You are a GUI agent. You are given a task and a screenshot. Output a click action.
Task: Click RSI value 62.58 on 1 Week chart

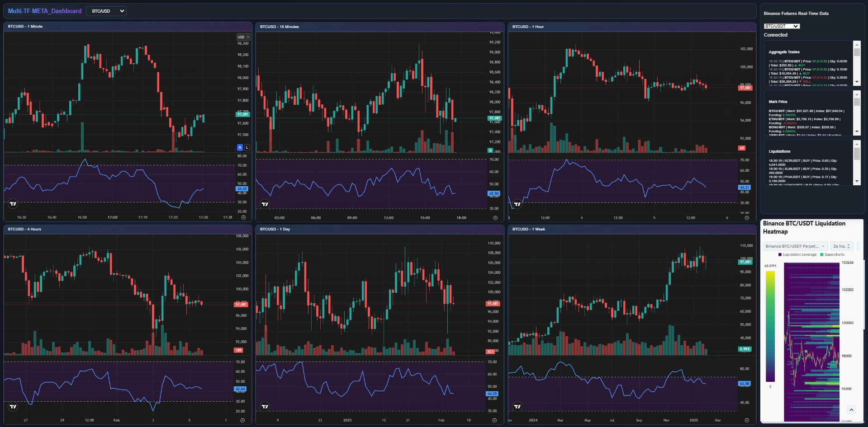pyautogui.click(x=745, y=384)
